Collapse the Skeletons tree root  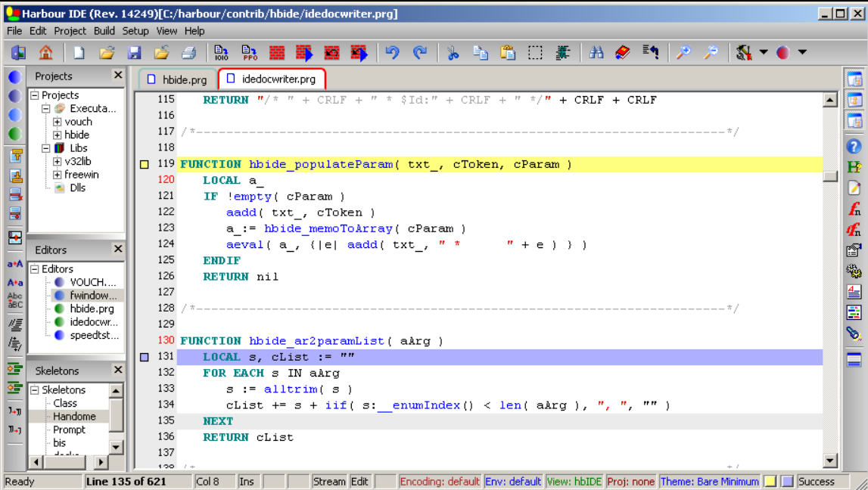(34, 390)
